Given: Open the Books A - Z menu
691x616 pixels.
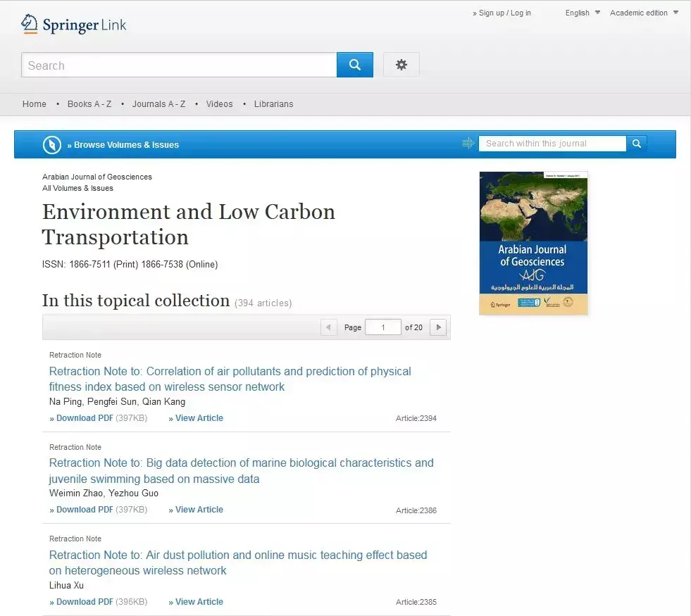Looking at the screenshot, I should (89, 104).
